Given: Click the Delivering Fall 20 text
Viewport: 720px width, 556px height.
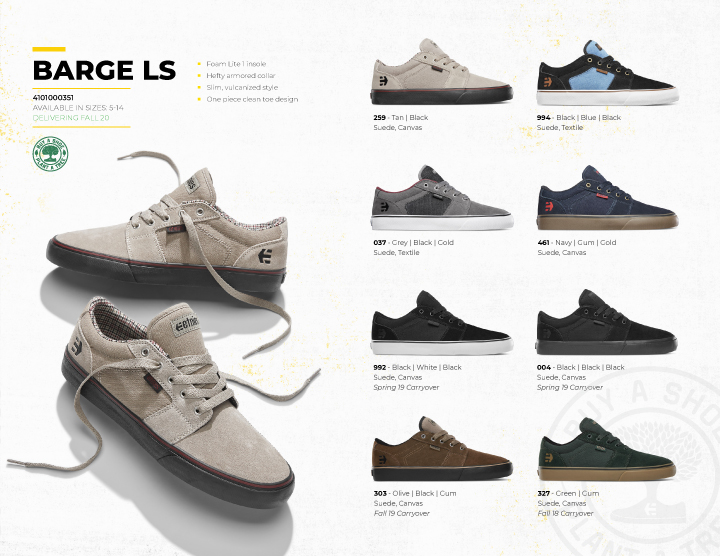Looking at the screenshot, I should click(x=71, y=118).
